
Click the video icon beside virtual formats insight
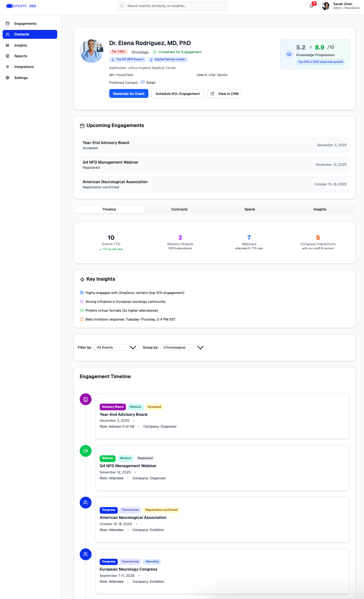coord(82,311)
